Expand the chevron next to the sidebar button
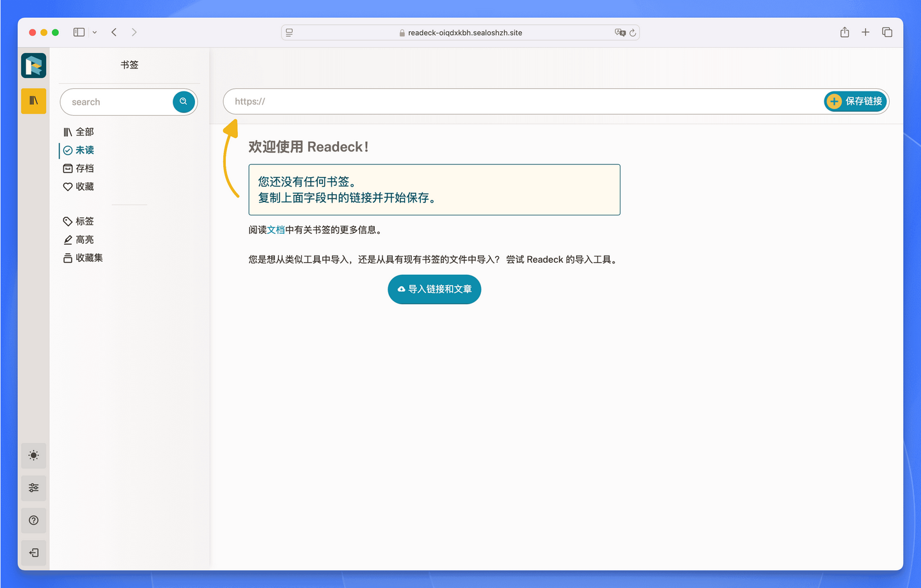This screenshot has height=588, width=921. 95,32
